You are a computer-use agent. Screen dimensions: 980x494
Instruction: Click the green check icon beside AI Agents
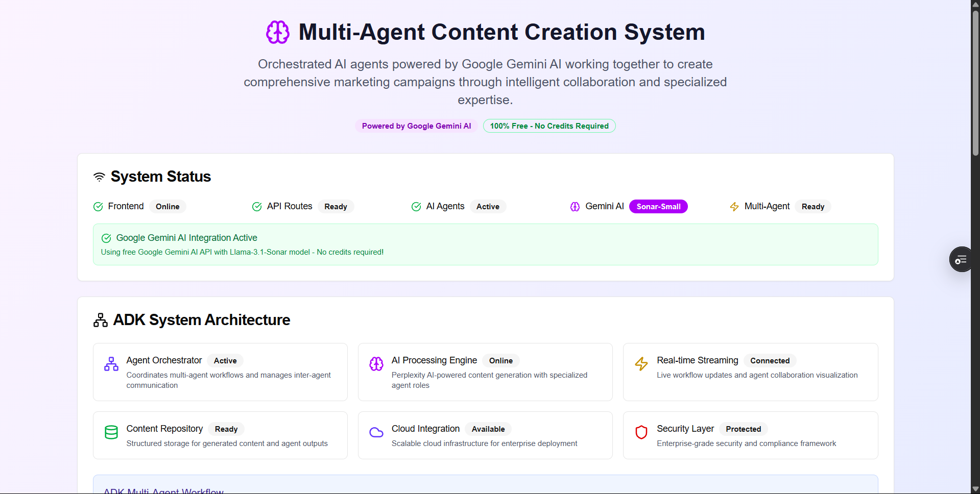coord(416,207)
